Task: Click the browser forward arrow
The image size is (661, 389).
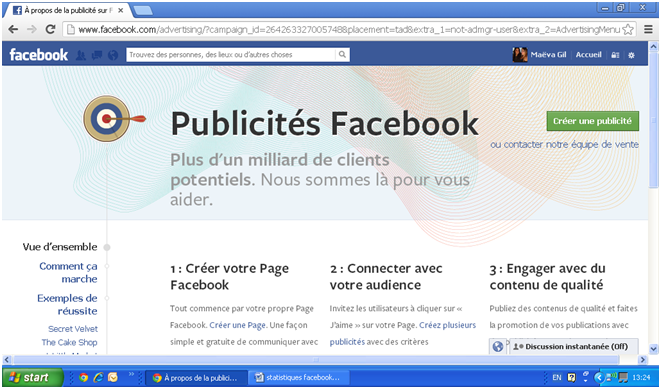Action: pos(32,29)
